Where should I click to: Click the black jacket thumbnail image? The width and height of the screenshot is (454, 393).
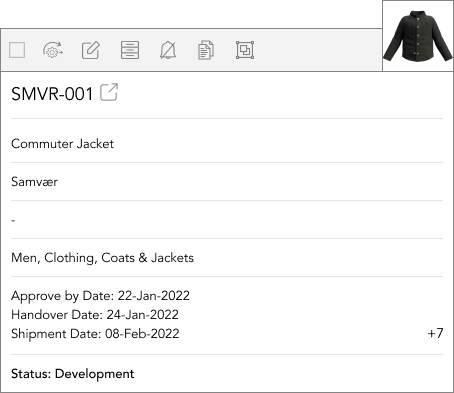(x=418, y=36)
